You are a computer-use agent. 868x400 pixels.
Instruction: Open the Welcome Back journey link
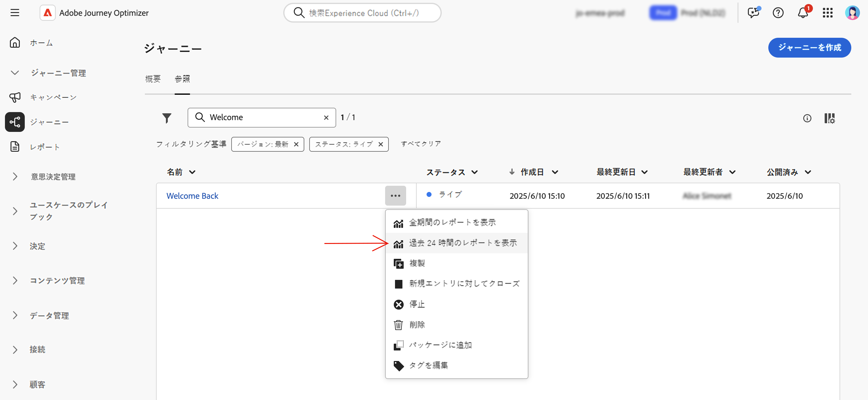(192, 196)
